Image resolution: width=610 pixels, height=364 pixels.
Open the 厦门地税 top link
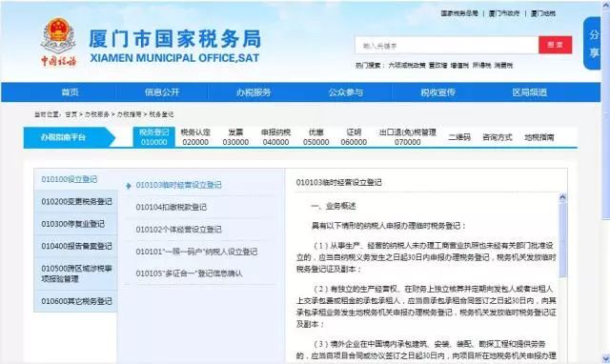click(x=543, y=13)
